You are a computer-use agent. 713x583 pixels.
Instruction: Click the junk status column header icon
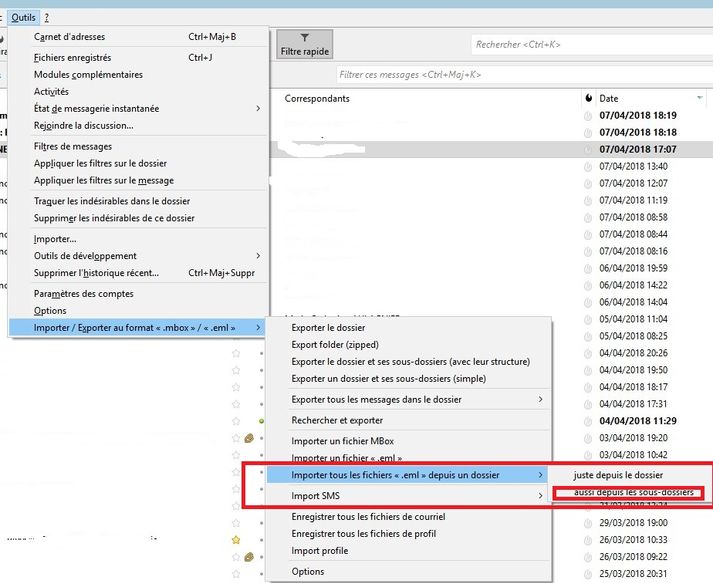(x=588, y=98)
